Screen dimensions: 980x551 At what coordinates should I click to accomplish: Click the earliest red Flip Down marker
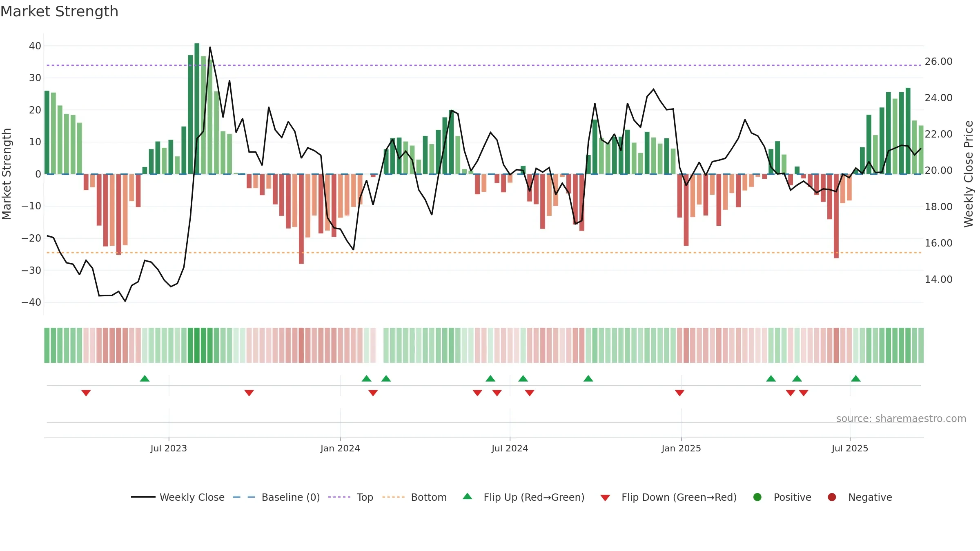(x=86, y=393)
